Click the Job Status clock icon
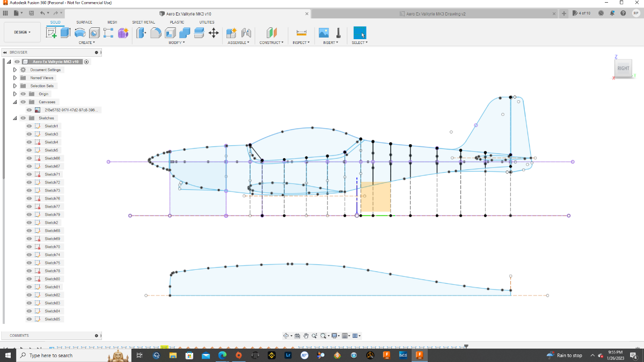 pos(601,13)
